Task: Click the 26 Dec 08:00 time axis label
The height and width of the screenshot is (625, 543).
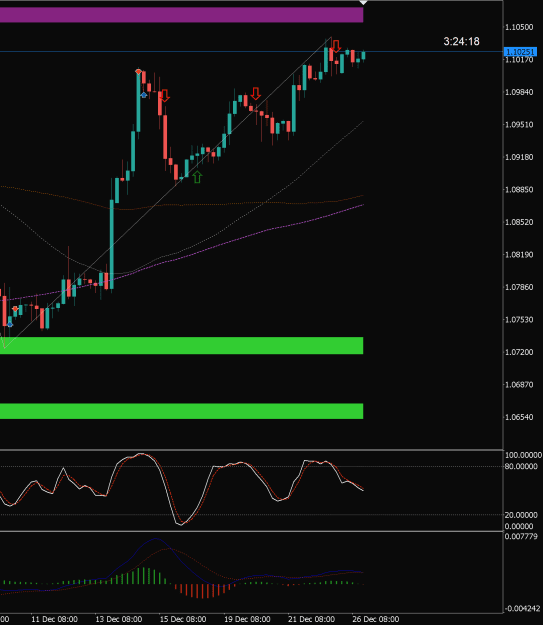Action: [376, 619]
